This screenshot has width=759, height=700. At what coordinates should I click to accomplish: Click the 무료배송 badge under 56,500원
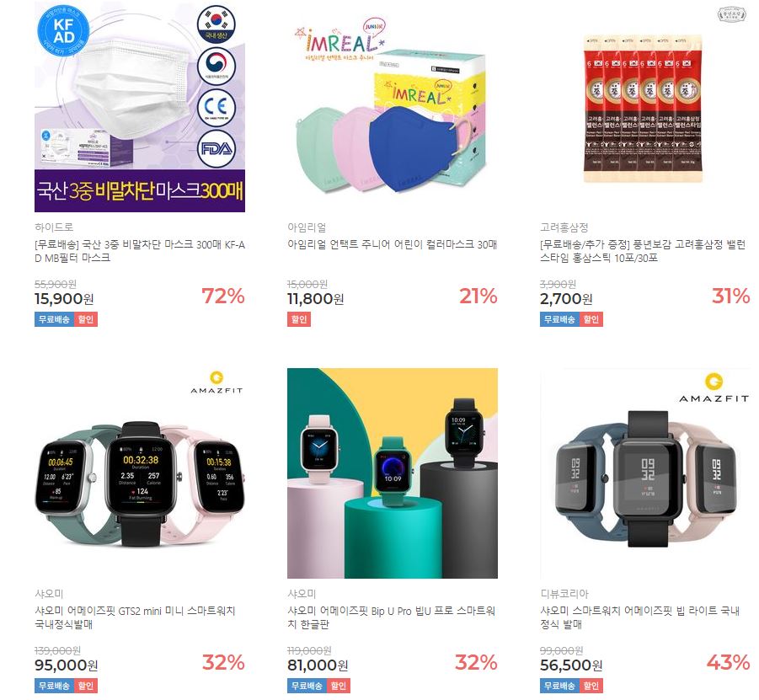click(x=559, y=686)
